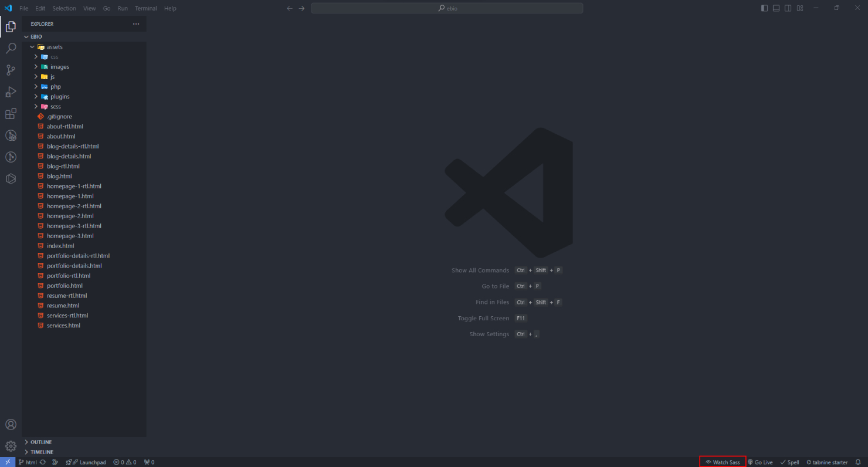The height and width of the screenshot is (467, 868).
Task: Expand the scss folder
Action: [84, 107]
